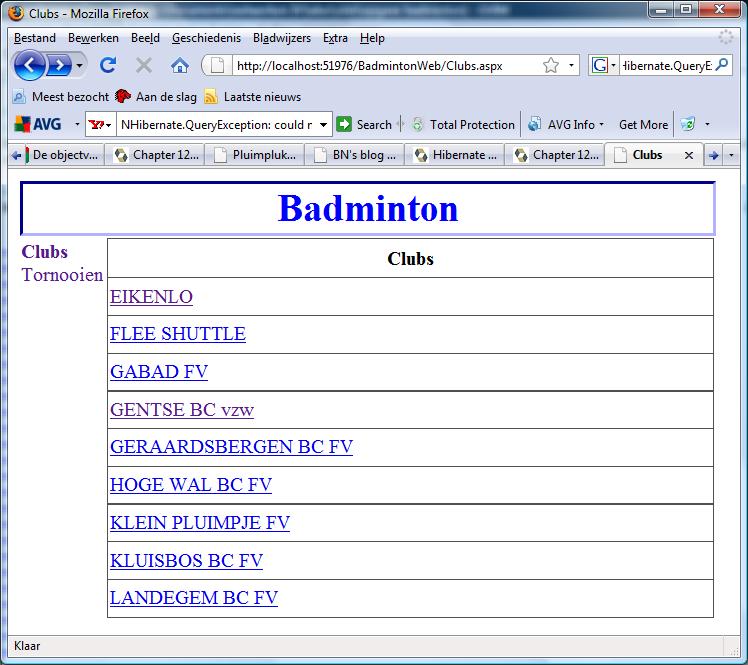Click the search magnifier icon
Screen dimensions: 748x665
[723, 66]
